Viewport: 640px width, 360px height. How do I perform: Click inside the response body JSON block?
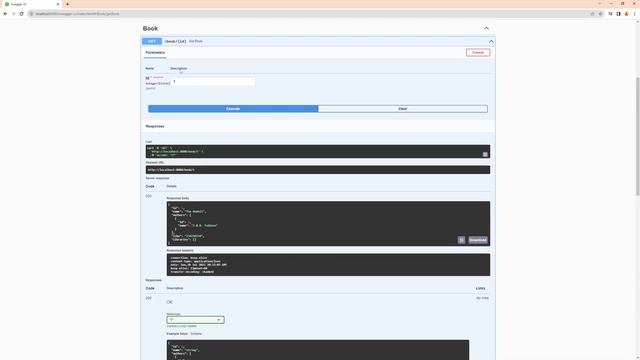[328, 223]
